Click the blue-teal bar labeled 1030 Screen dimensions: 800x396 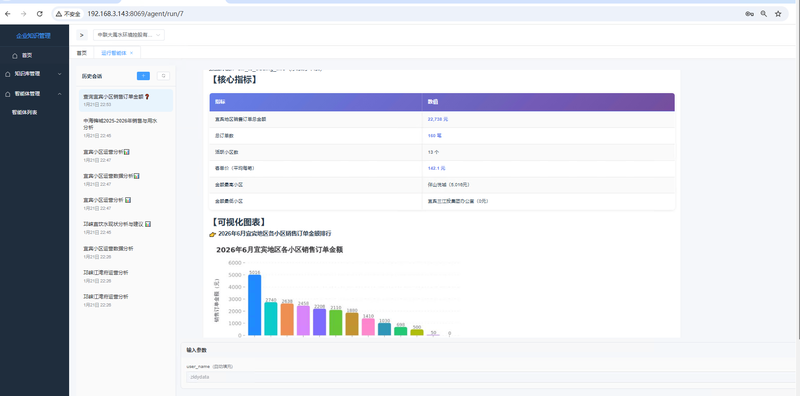(x=385, y=329)
